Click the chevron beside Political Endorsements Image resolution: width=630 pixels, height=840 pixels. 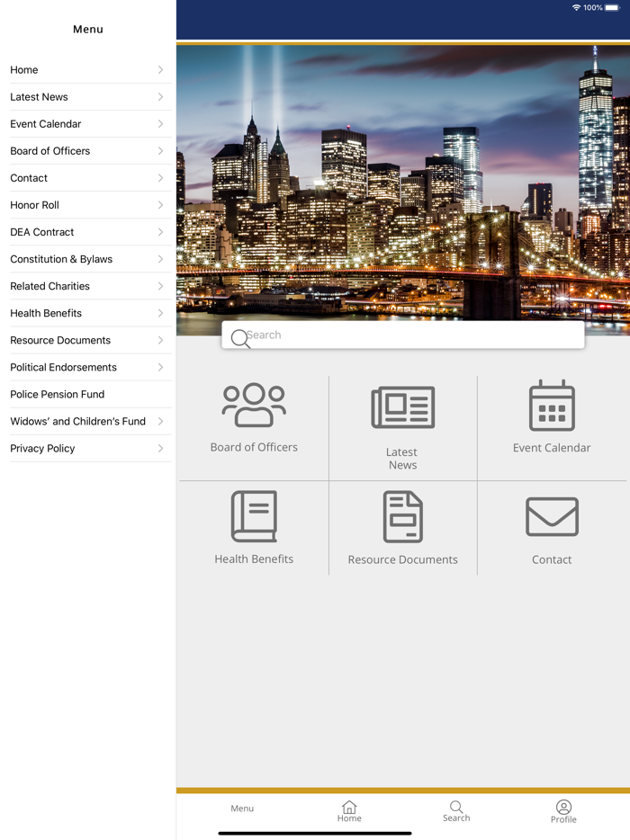click(x=160, y=368)
